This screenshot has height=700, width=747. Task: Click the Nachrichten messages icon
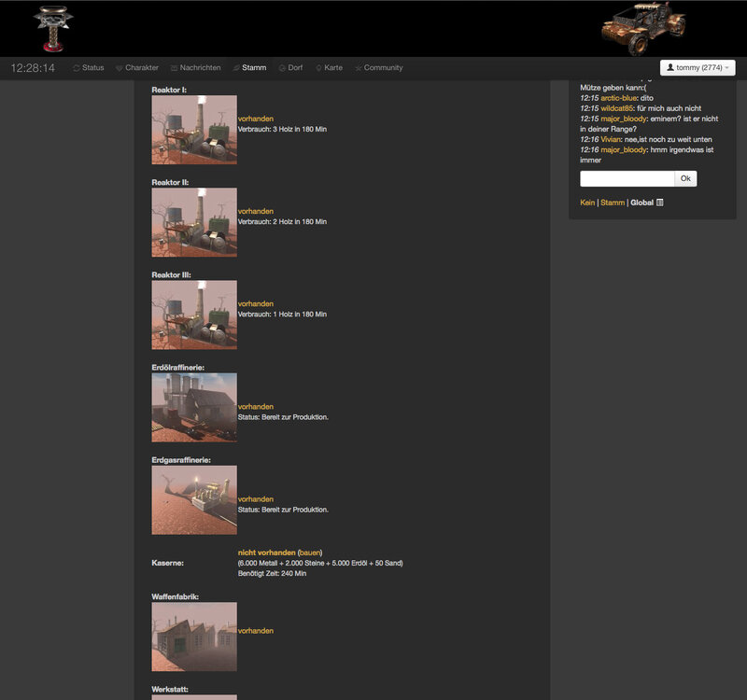pos(174,67)
